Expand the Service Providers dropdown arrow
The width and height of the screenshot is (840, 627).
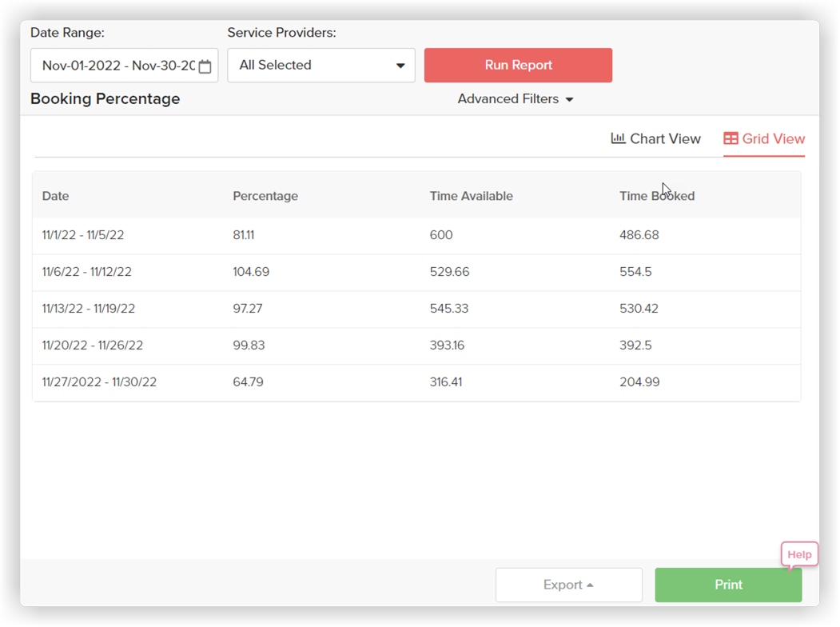(x=400, y=66)
